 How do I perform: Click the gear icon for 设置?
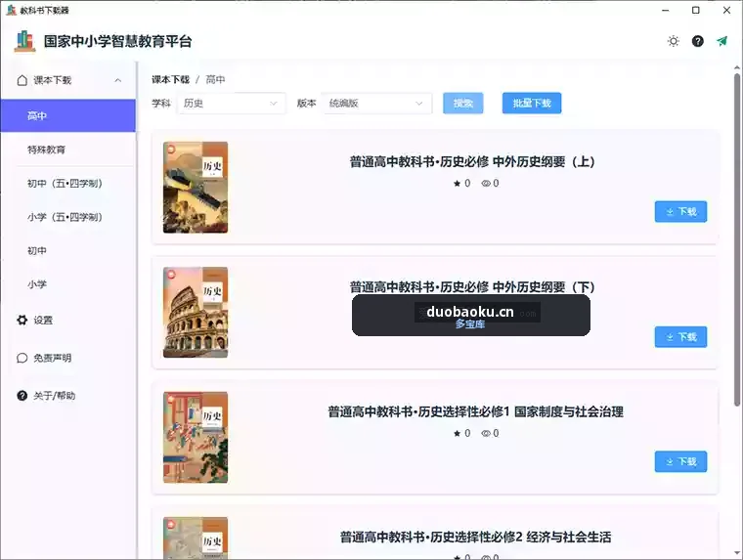click(x=22, y=320)
